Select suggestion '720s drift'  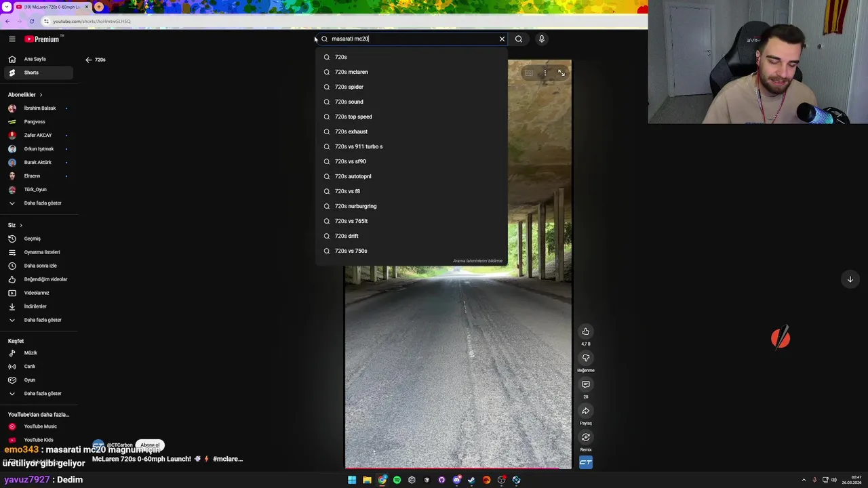click(x=412, y=236)
